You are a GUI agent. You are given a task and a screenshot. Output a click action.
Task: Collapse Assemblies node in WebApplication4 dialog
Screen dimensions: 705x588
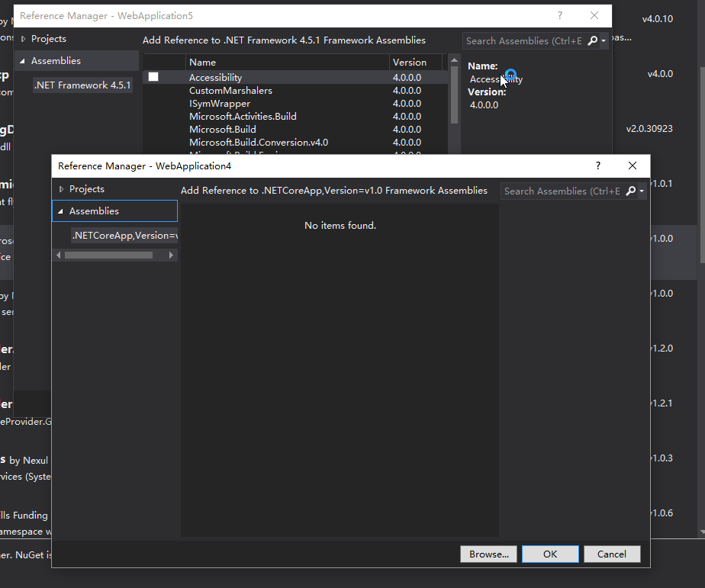tap(61, 211)
